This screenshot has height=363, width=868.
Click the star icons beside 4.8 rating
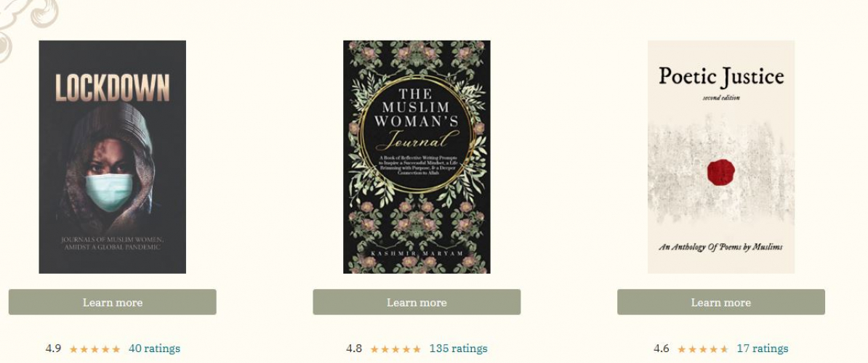point(395,349)
